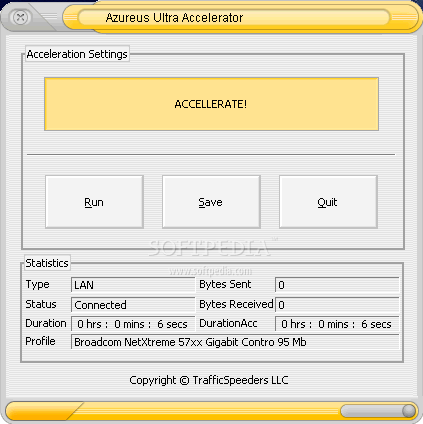423x424 pixels.
Task: Click the Profile field with Broadcom NetXtreme
Action: click(235, 342)
